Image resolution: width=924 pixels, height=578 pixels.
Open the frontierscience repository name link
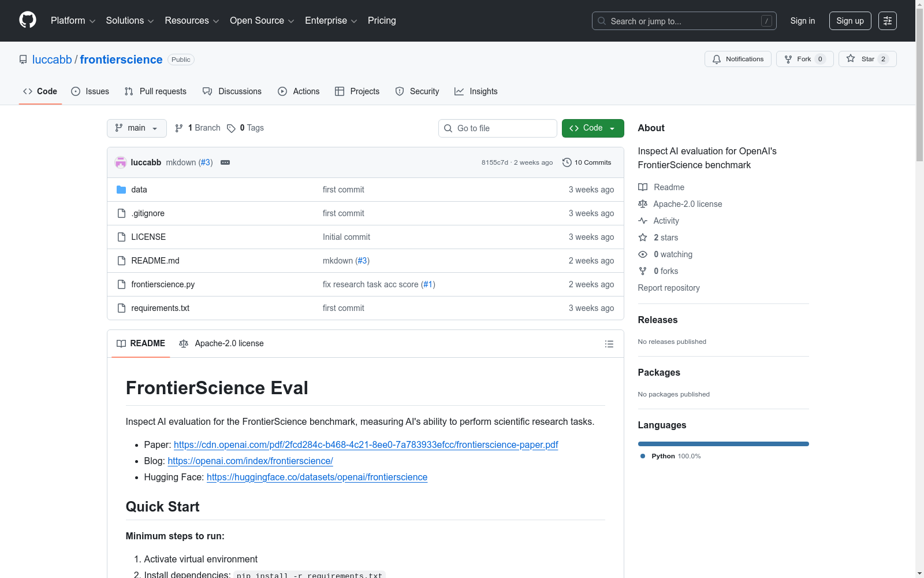coord(121,60)
